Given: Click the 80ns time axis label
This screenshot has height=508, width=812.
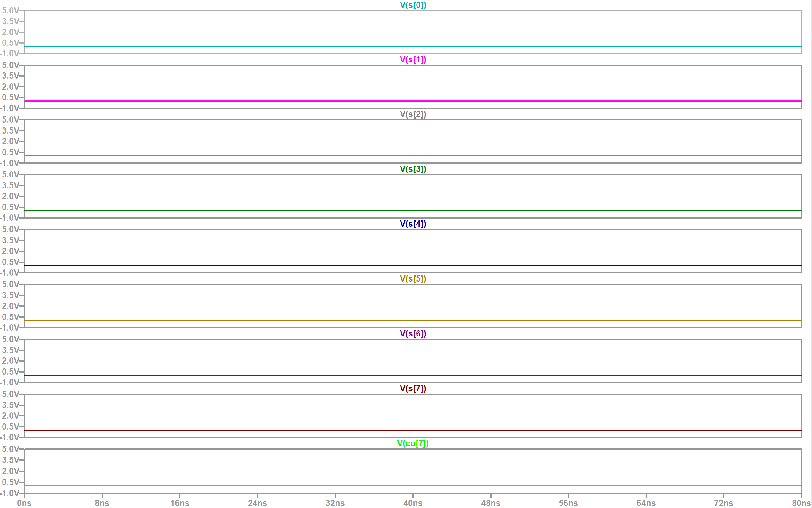Looking at the screenshot, I should pos(801,503).
